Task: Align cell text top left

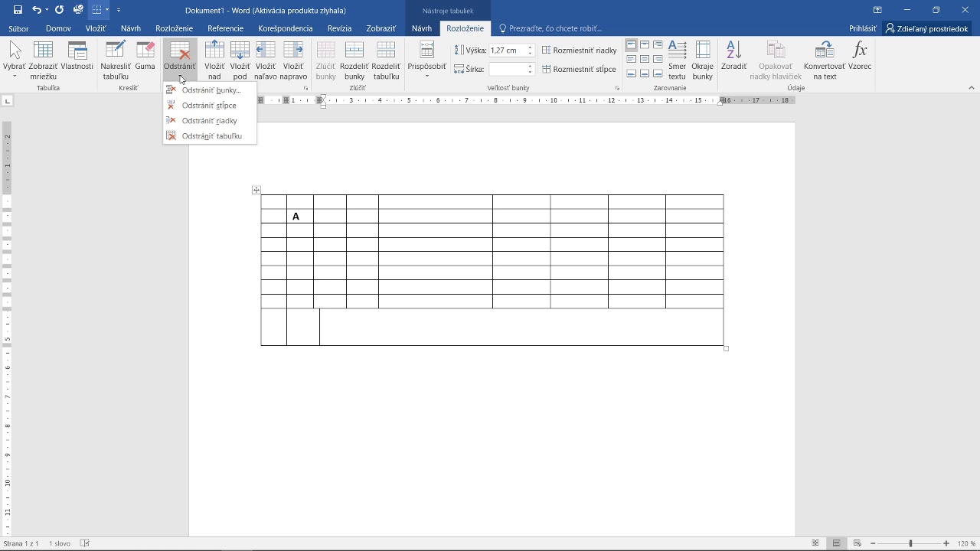Action: coord(631,45)
